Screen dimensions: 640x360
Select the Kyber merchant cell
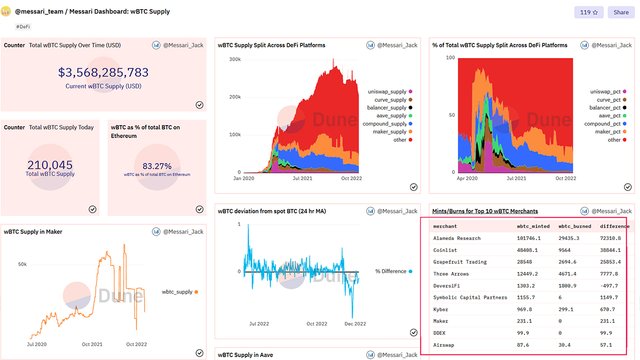click(440, 309)
